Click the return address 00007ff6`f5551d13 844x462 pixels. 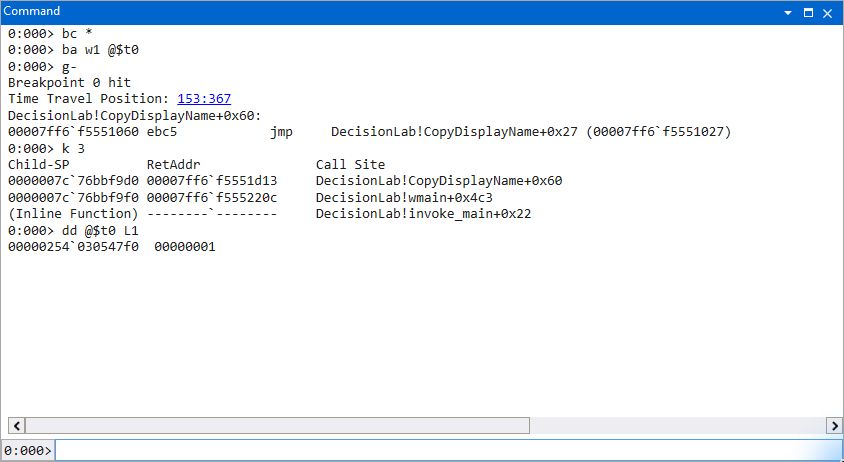(212, 181)
